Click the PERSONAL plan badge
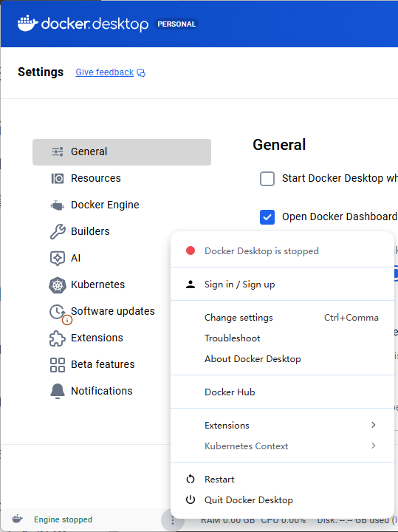 [176, 24]
